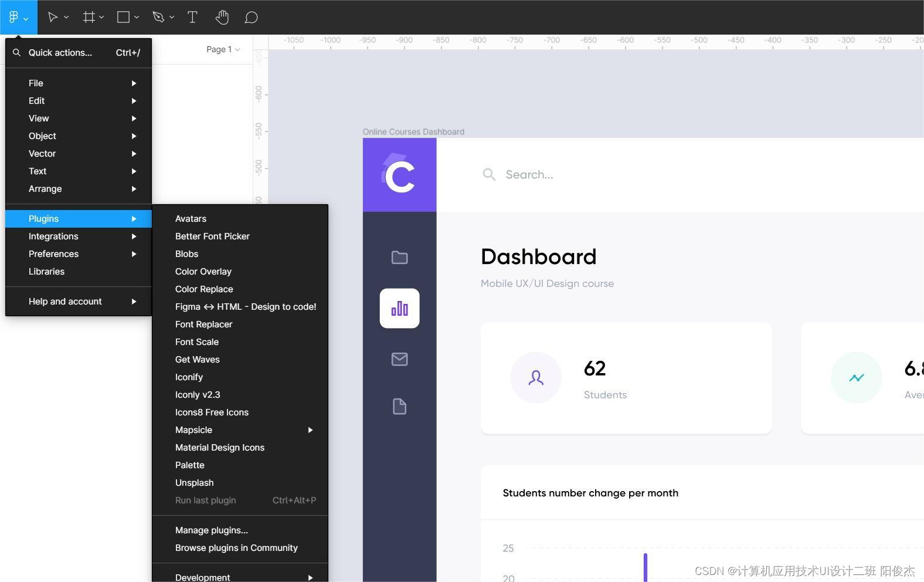The height and width of the screenshot is (582, 924).
Task: Click the Figma main menu logo button
Action: pos(18,17)
